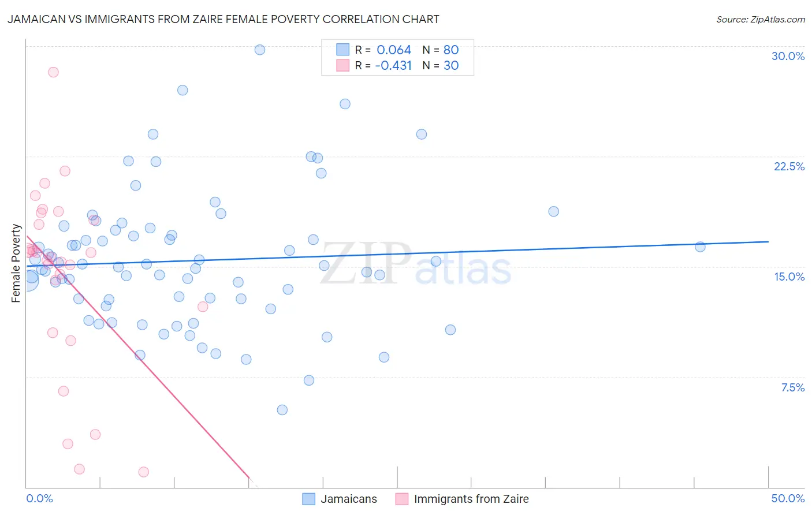Click the pink swatch in R statistics box
Screen dimensions: 812x515
point(343,65)
